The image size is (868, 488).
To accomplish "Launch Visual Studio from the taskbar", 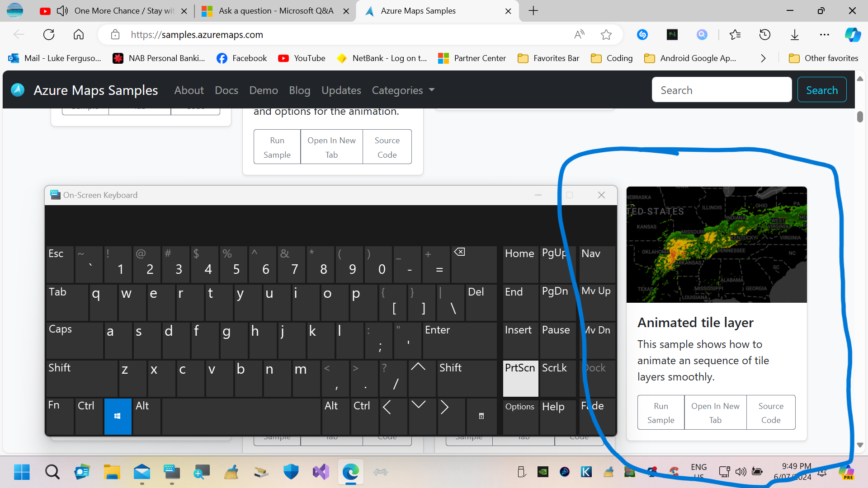I will 321,472.
